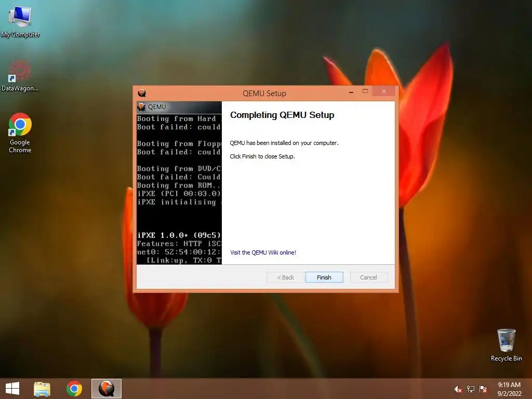
Task: Open the QEMU Wiki online link
Action: [x=263, y=252]
